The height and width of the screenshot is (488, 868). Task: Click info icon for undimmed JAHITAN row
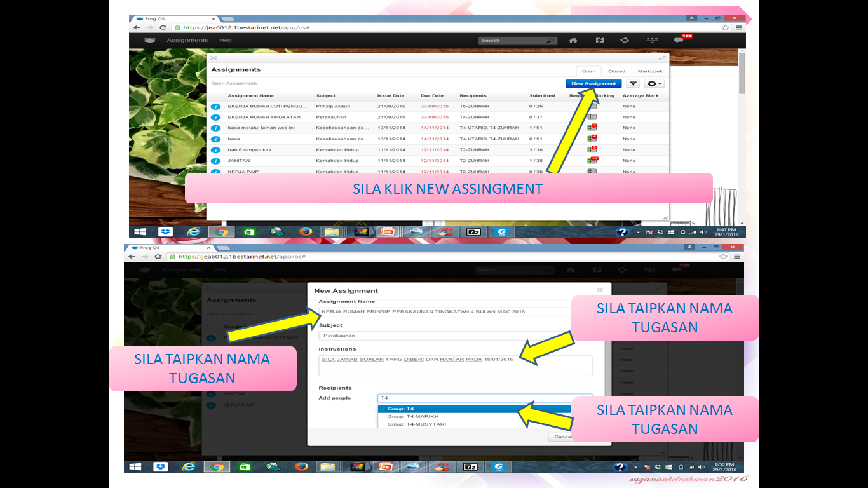tap(215, 161)
